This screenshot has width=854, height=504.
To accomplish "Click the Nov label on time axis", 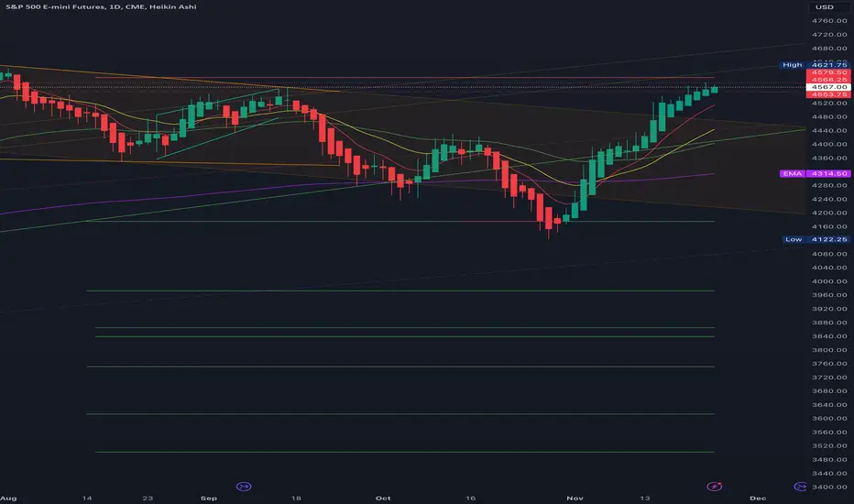I will pyautogui.click(x=575, y=498).
